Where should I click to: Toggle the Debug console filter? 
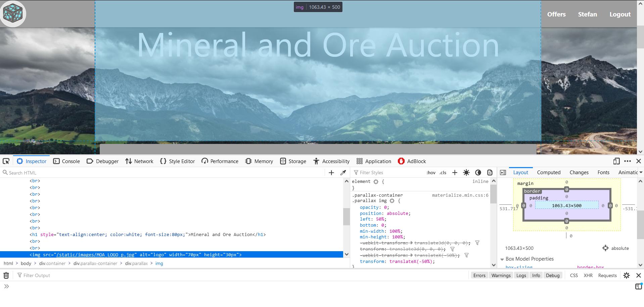[553, 275]
